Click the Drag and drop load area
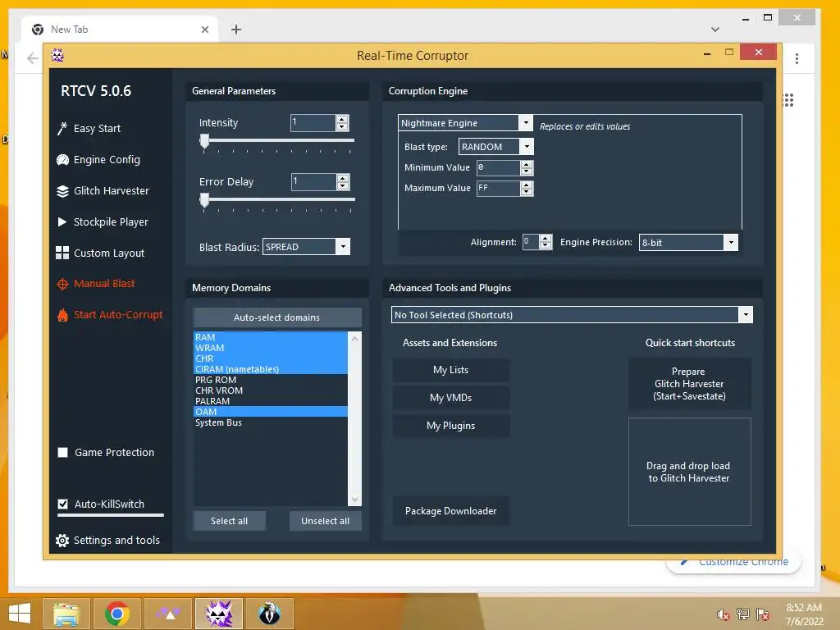Screen dimensions: 840x630 [x=689, y=472]
